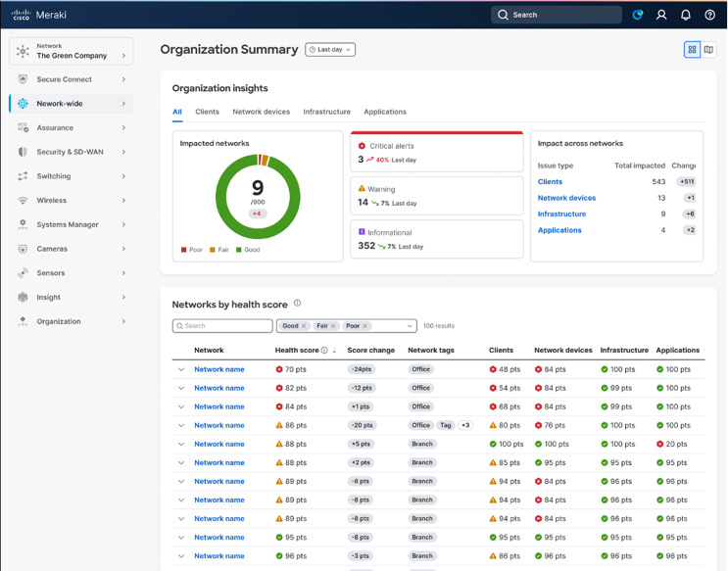Switch to the Infrastructure insights tab
728x571 pixels.
(326, 112)
